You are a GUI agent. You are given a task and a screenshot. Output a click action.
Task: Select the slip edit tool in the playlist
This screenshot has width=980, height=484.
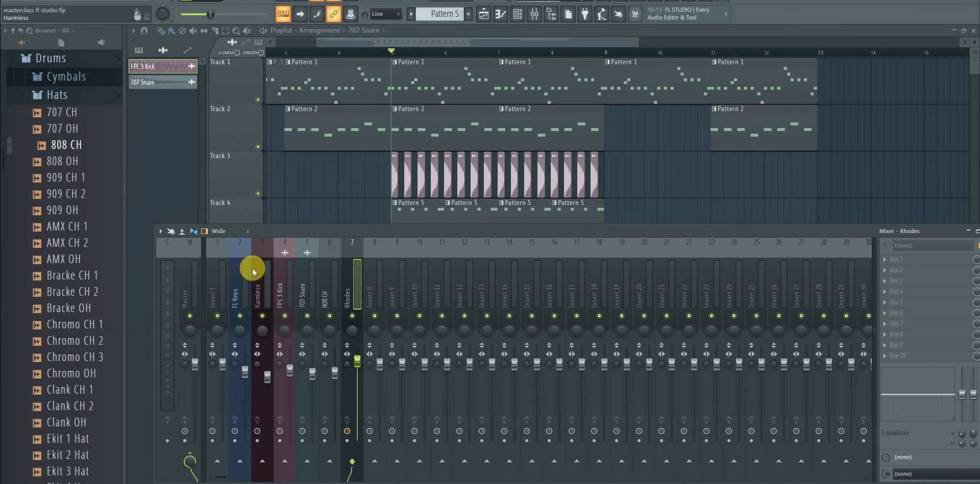click(x=204, y=31)
